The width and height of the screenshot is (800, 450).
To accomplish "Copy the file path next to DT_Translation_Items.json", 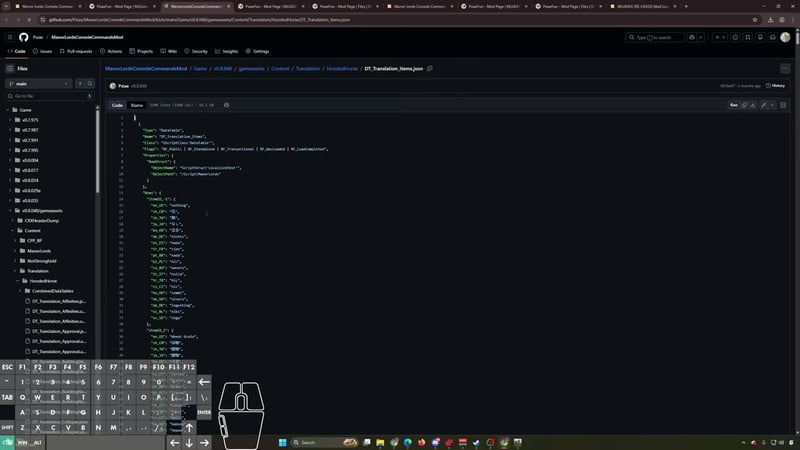I will click(x=430, y=68).
